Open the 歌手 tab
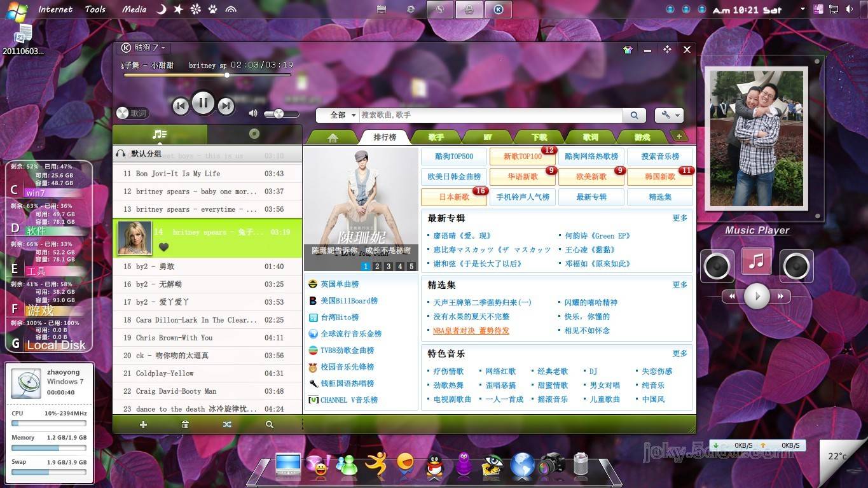The image size is (868, 488). coord(436,137)
